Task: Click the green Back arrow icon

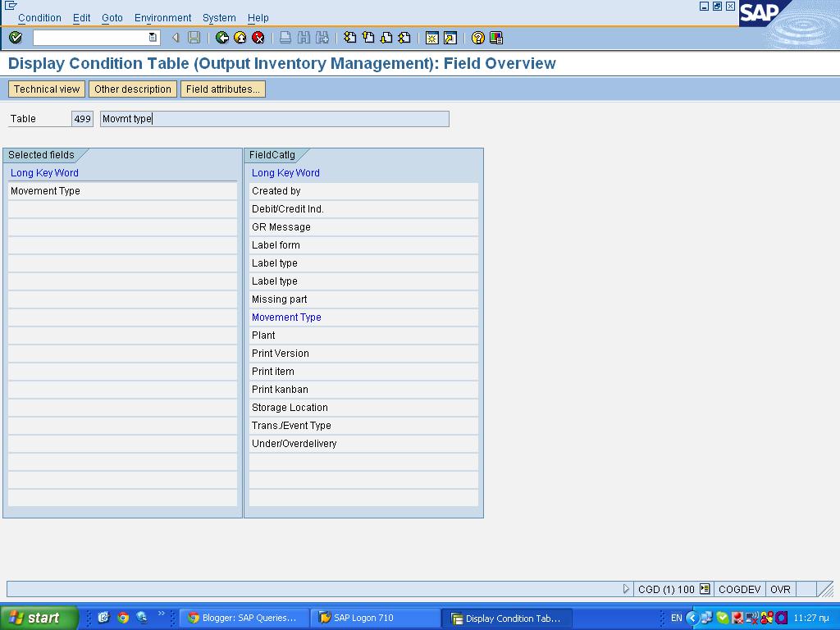Action: click(x=221, y=38)
